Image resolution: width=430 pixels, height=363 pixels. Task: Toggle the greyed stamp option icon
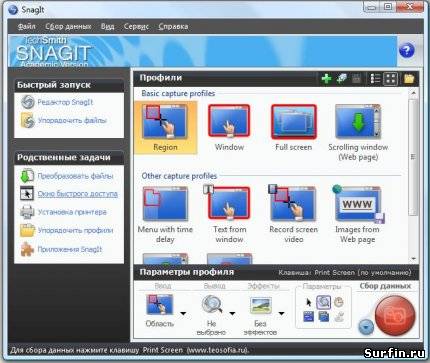(x=339, y=316)
